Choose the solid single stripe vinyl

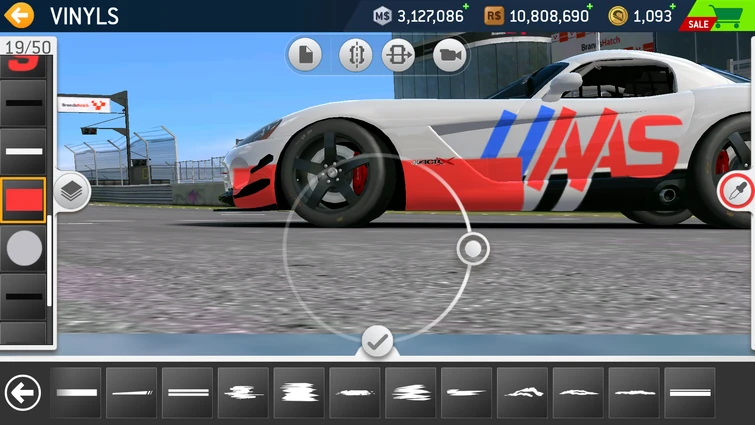[x=76, y=393]
